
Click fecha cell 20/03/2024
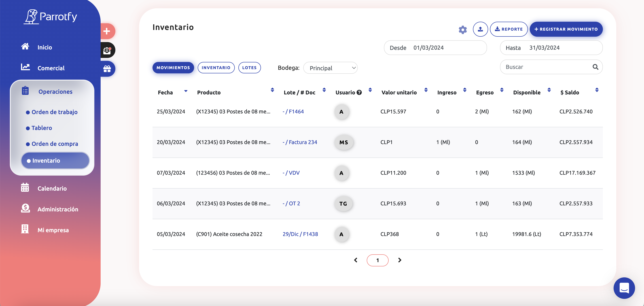pos(171,142)
